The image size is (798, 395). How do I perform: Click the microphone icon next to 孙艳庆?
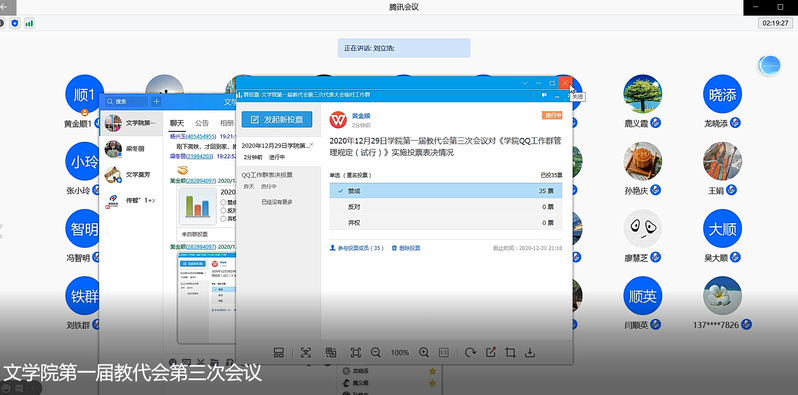tap(656, 190)
